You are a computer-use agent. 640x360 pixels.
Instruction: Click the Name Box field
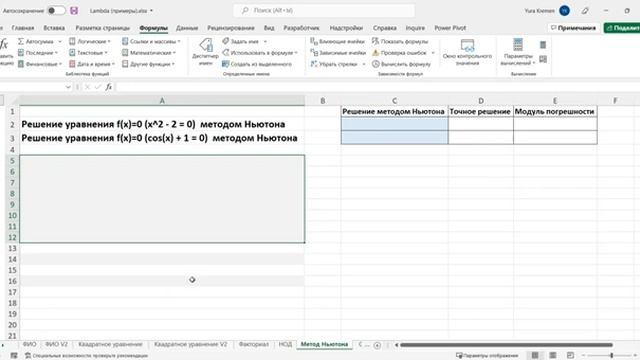coord(32,87)
